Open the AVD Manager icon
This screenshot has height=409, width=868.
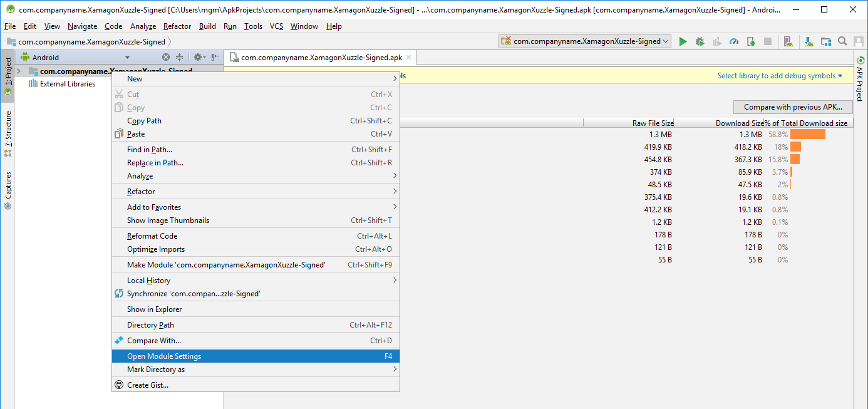(789, 41)
